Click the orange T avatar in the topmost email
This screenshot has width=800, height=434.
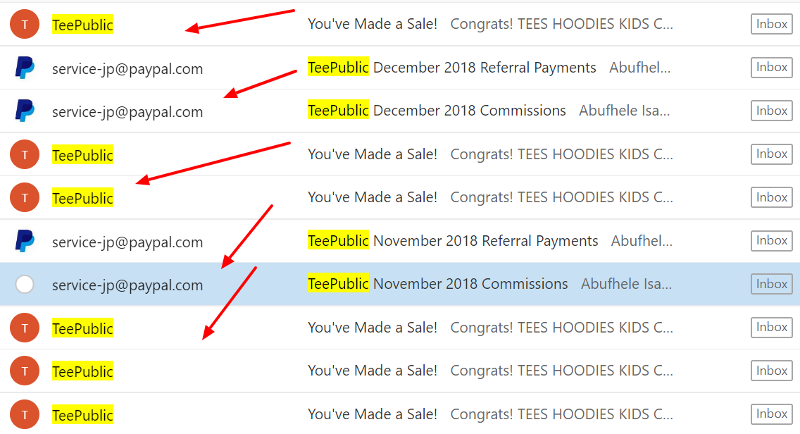point(24,24)
